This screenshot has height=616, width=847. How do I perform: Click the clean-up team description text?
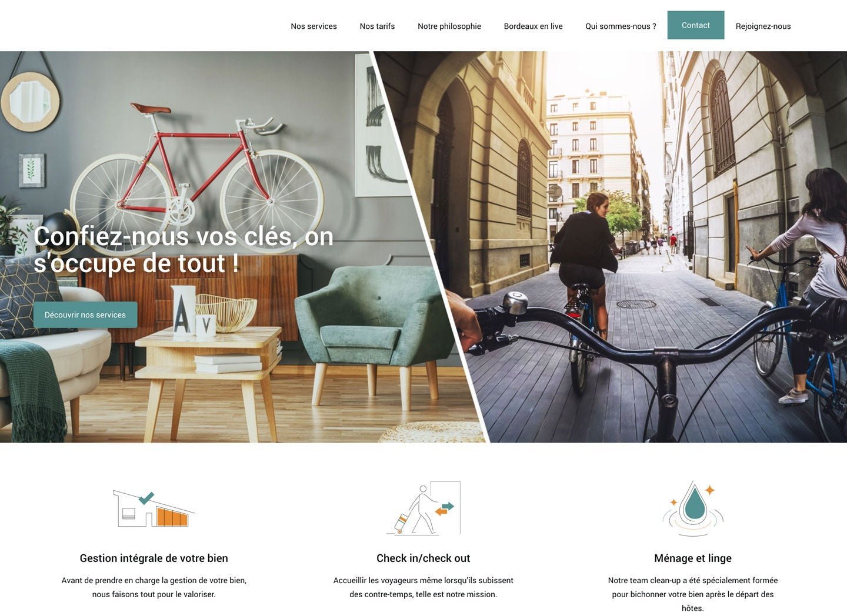click(693, 594)
